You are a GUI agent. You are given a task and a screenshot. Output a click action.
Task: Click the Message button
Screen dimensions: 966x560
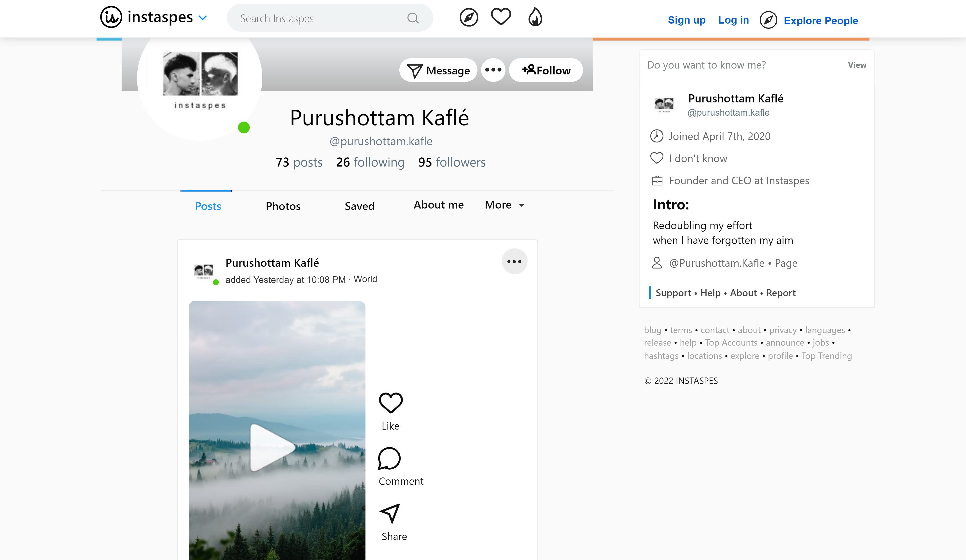pyautogui.click(x=438, y=70)
